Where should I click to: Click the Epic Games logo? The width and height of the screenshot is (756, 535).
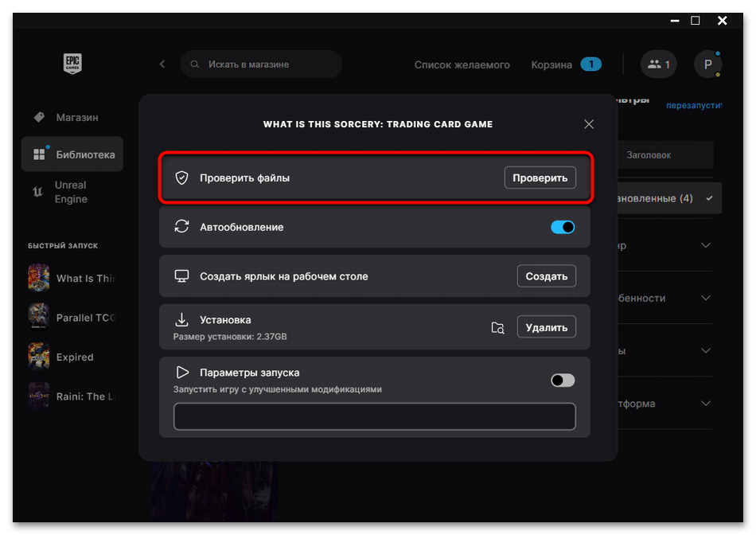pos(72,63)
